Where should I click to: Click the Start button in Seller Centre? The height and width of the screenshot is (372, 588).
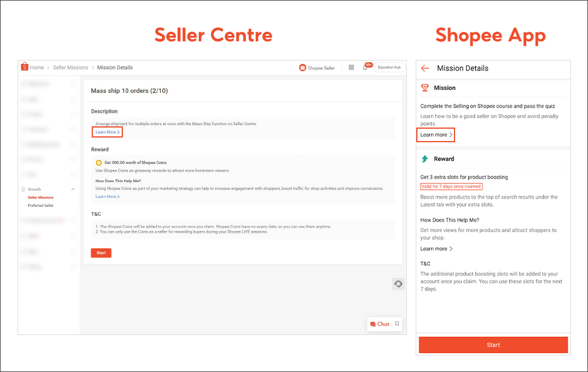(x=101, y=252)
